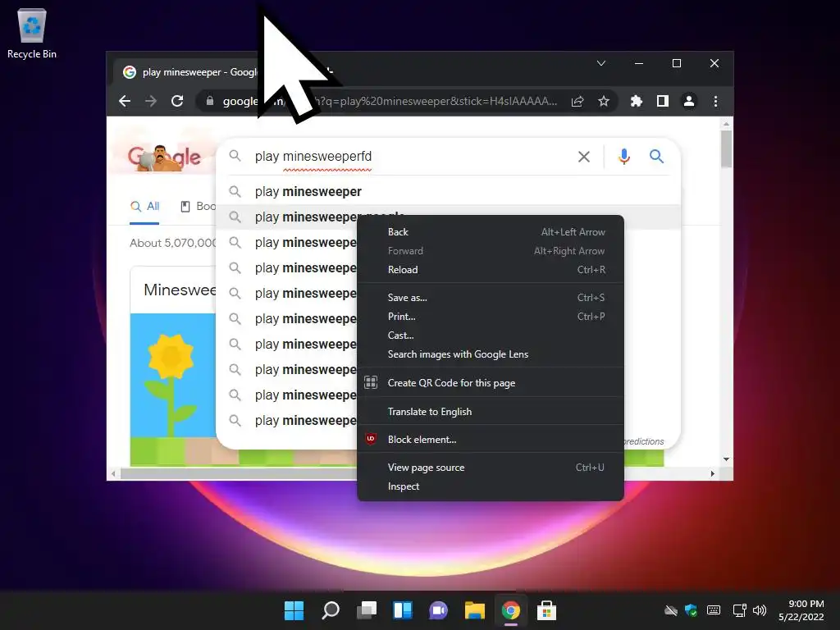The width and height of the screenshot is (840, 630).
Task: Select the All search tab
Action: [144, 206]
